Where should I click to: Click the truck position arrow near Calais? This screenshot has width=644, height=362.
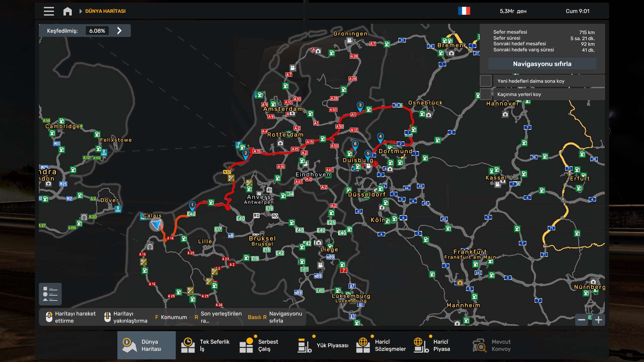[x=156, y=225]
